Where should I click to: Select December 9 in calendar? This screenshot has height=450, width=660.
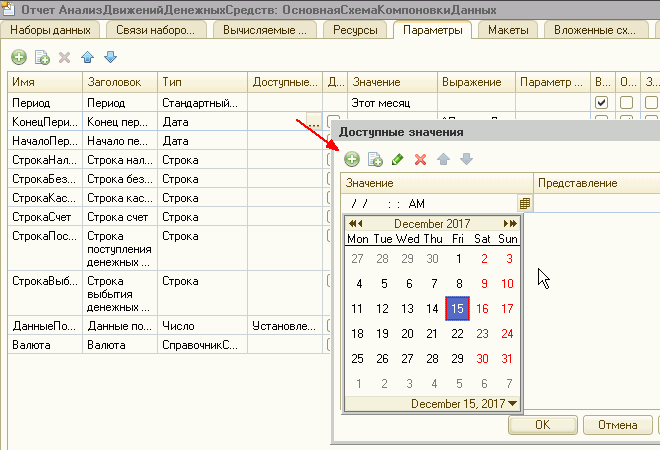coord(484,284)
